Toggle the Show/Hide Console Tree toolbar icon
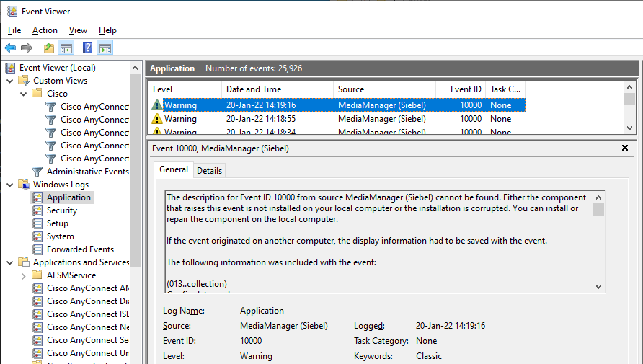 (66, 48)
